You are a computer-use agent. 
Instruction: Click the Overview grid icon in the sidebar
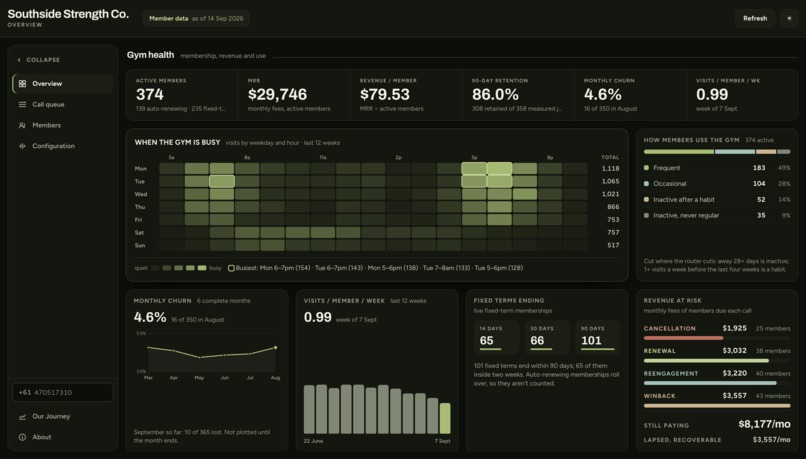coord(22,84)
